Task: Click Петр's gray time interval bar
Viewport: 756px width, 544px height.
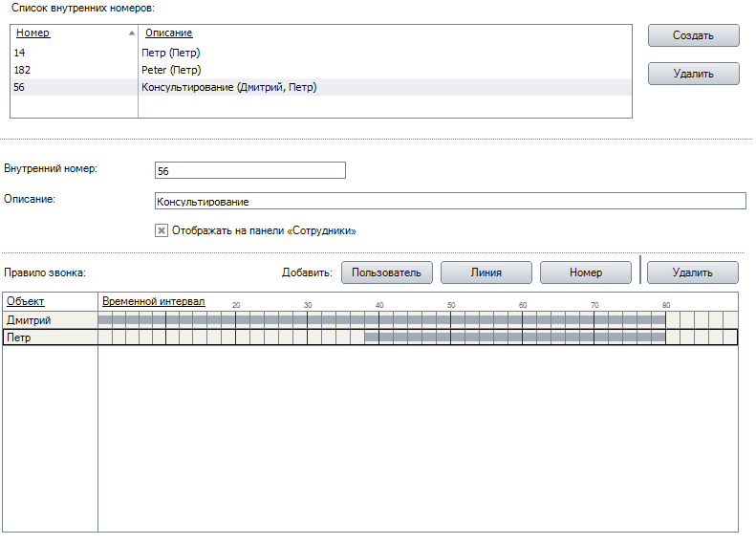Action: [x=514, y=337]
